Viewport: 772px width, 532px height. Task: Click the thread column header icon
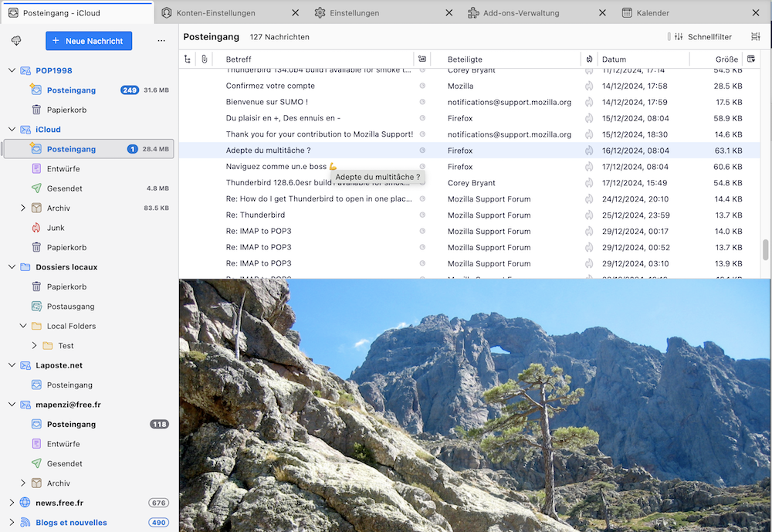click(x=188, y=59)
